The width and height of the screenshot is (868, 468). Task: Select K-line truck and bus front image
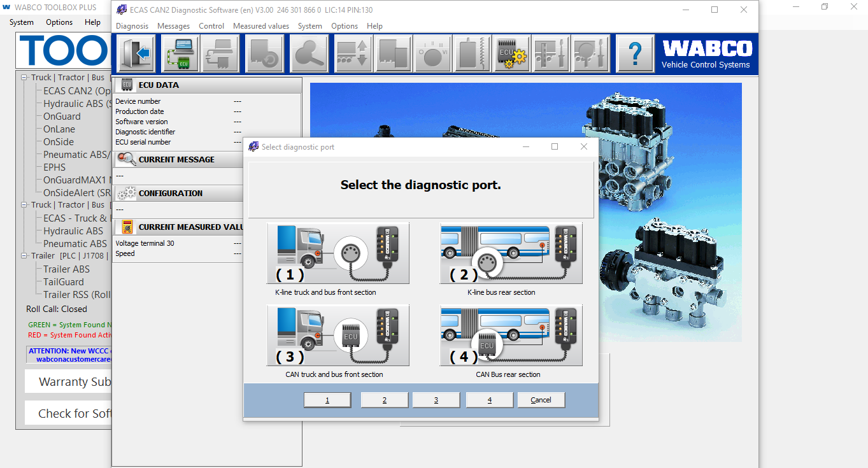tap(338, 253)
